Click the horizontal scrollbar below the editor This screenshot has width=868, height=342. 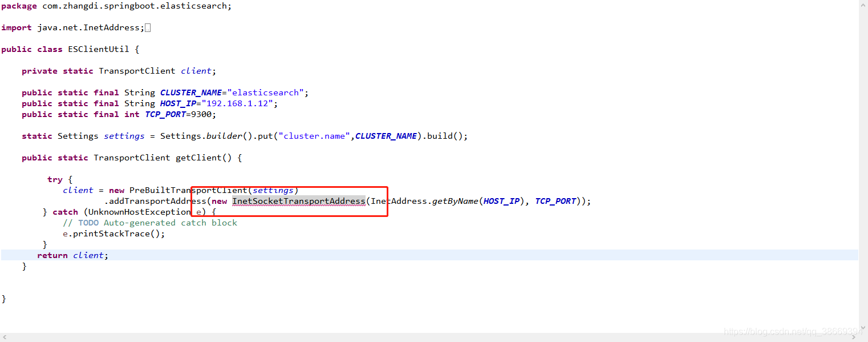coord(429,337)
